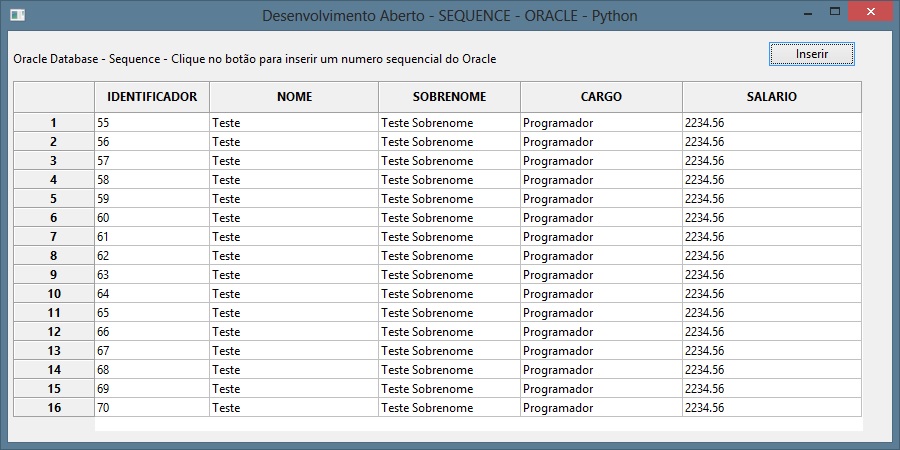Click the IDENTIFICADOR column header
The height and width of the screenshot is (450, 900).
151,97
